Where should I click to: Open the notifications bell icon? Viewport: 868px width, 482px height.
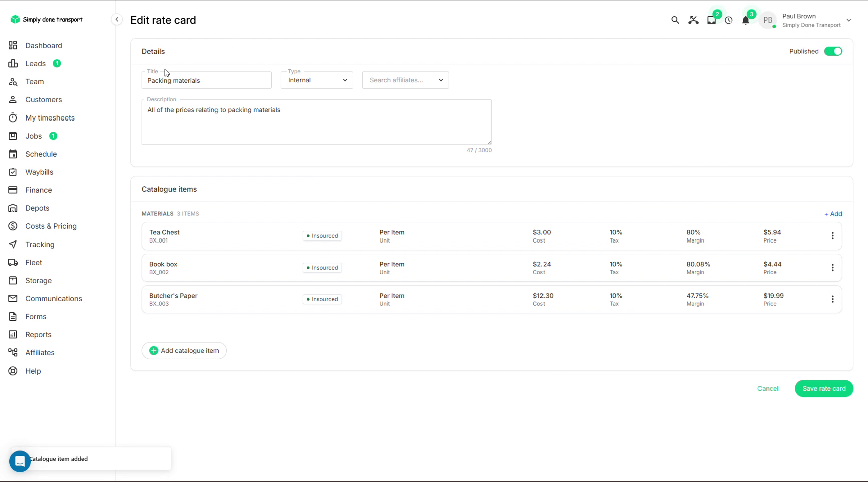[746, 21]
